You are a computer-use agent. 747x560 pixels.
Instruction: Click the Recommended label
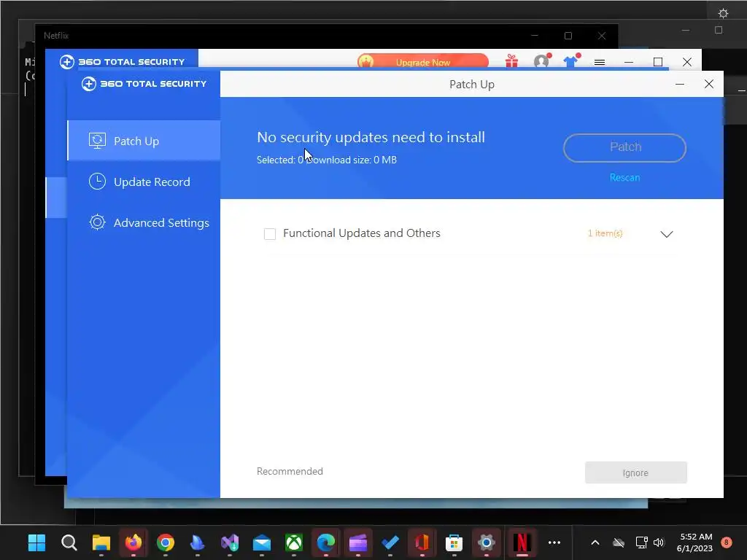click(x=290, y=472)
